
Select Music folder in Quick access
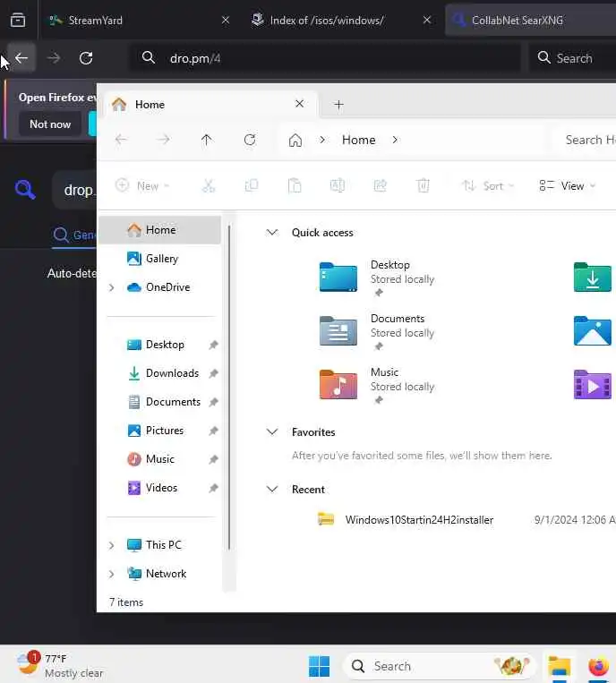click(x=377, y=386)
